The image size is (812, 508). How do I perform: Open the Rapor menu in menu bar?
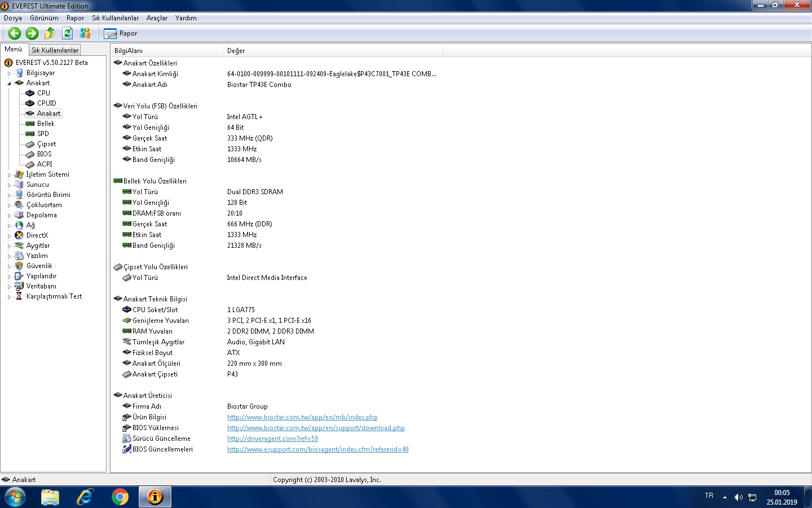tap(75, 18)
